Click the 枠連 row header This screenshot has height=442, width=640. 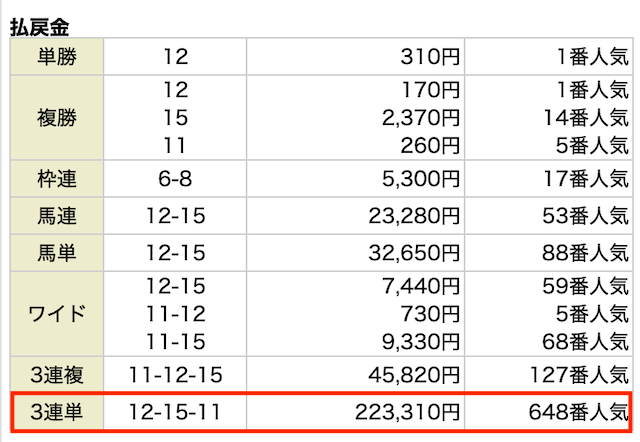(57, 179)
